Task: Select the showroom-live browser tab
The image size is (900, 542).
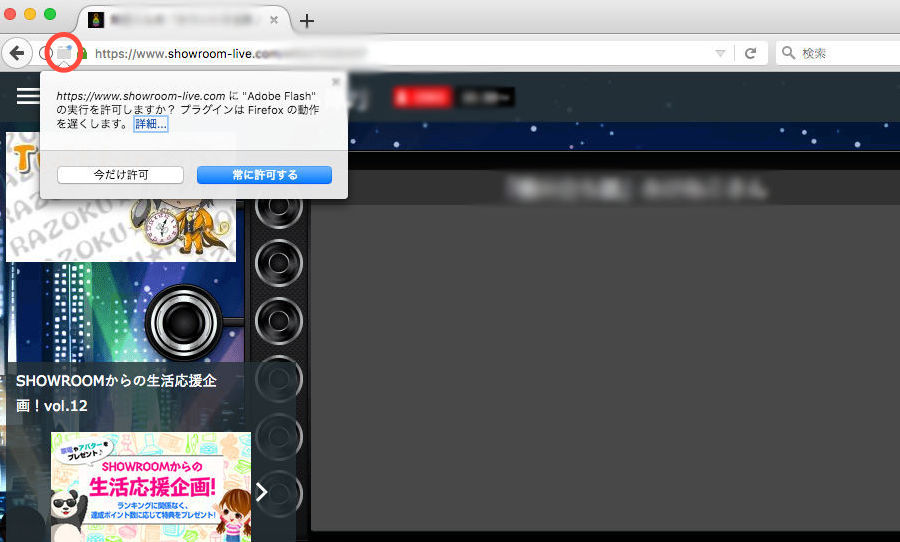Action: [x=180, y=20]
